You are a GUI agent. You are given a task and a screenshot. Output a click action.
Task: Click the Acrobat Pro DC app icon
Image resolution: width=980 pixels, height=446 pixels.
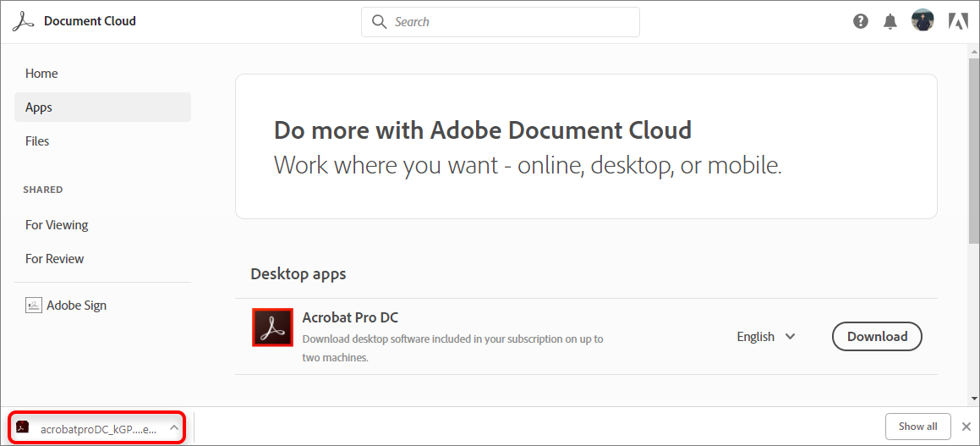[x=272, y=328]
